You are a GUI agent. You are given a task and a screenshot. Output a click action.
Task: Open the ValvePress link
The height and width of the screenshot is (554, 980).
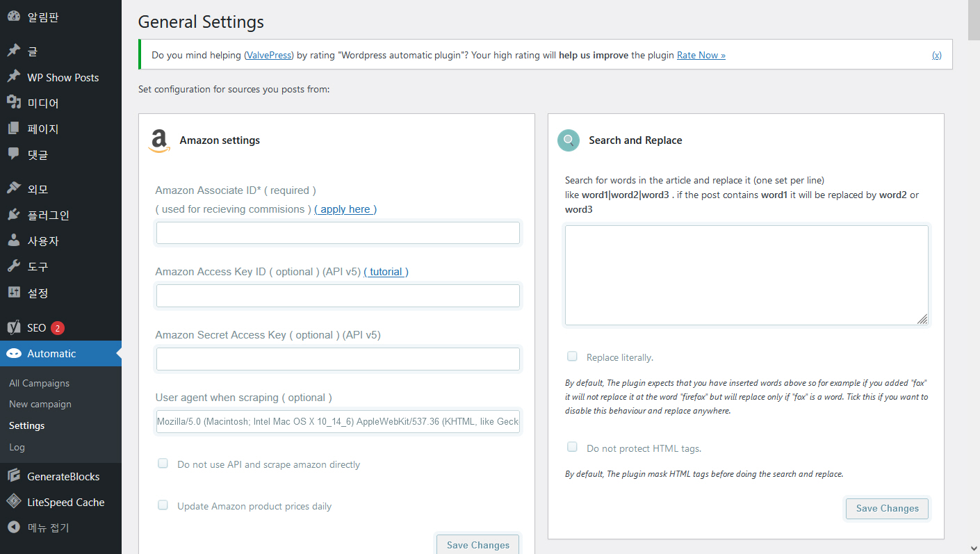click(268, 55)
